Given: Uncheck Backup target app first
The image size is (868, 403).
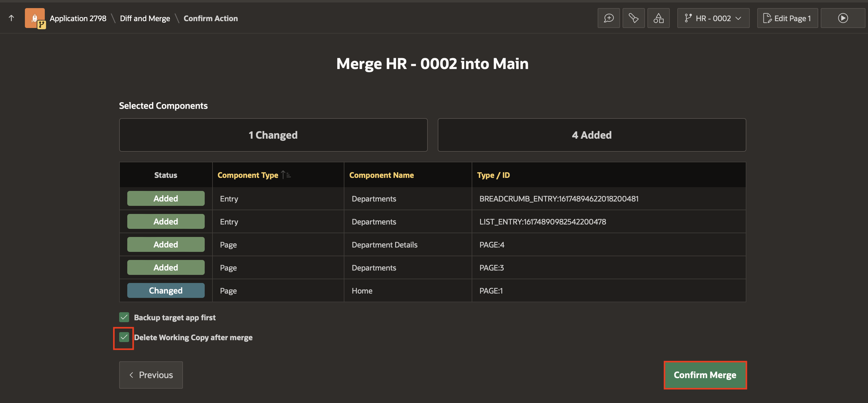Looking at the screenshot, I should pos(124,317).
